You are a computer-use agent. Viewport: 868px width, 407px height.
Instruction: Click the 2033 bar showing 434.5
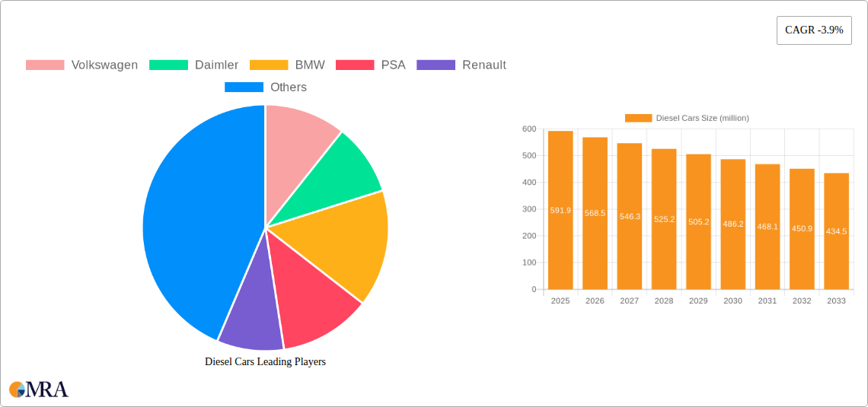click(836, 231)
